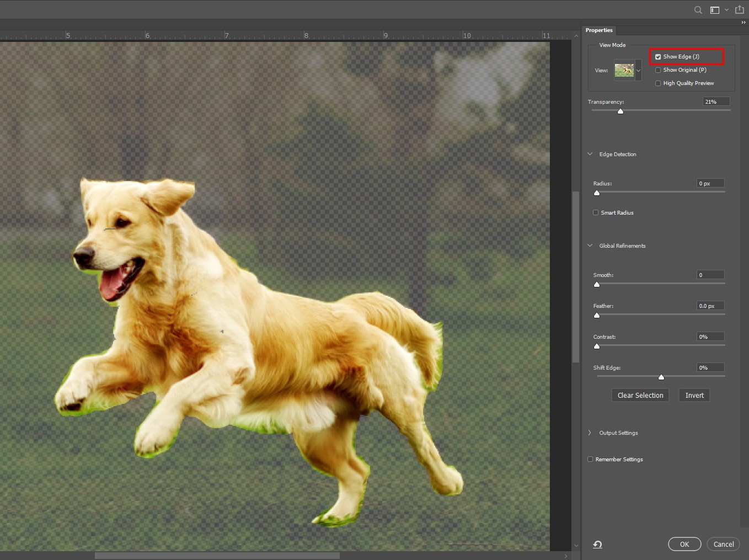Click the view mode thumbnail preview
Image resolution: width=749 pixels, height=560 pixels.
[x=624, y=71]
